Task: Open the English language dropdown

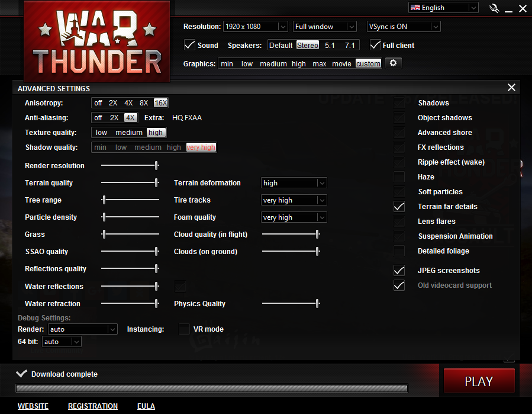Action: pyautogui.click(x=443, y=8)
